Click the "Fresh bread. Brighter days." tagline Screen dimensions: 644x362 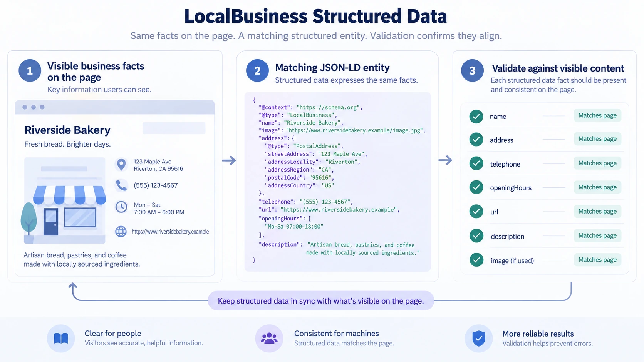pyautogui.click(x=67, y=144)
